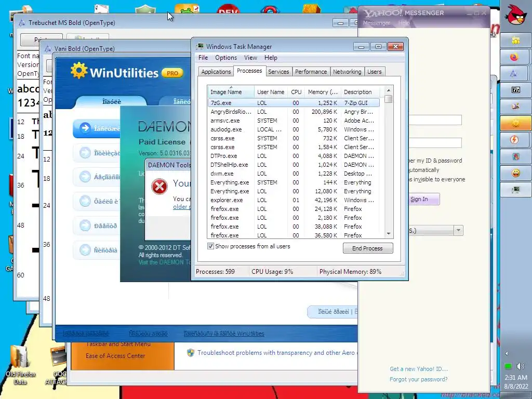The image size is (532, 399).
Task: Click the red error icon in DAEMON Tools dialog
Action: 159,187
